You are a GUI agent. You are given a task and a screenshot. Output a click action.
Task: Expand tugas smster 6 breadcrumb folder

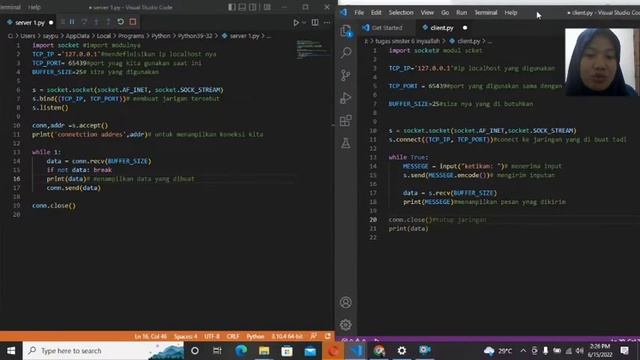[407, 41]
